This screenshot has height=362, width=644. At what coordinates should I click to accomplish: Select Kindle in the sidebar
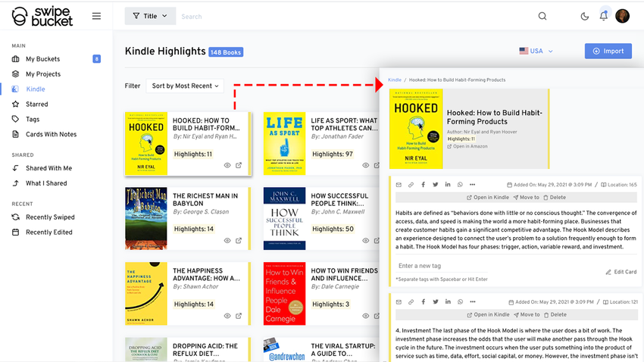coord(36,89)
